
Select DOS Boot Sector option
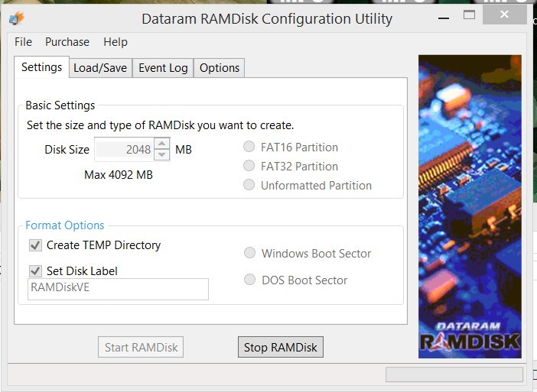249,280
